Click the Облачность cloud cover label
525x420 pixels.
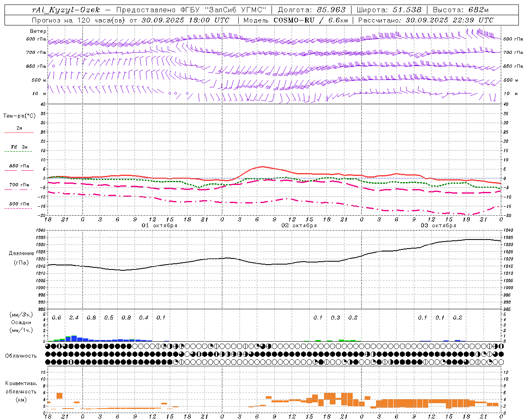click(21, 356)
